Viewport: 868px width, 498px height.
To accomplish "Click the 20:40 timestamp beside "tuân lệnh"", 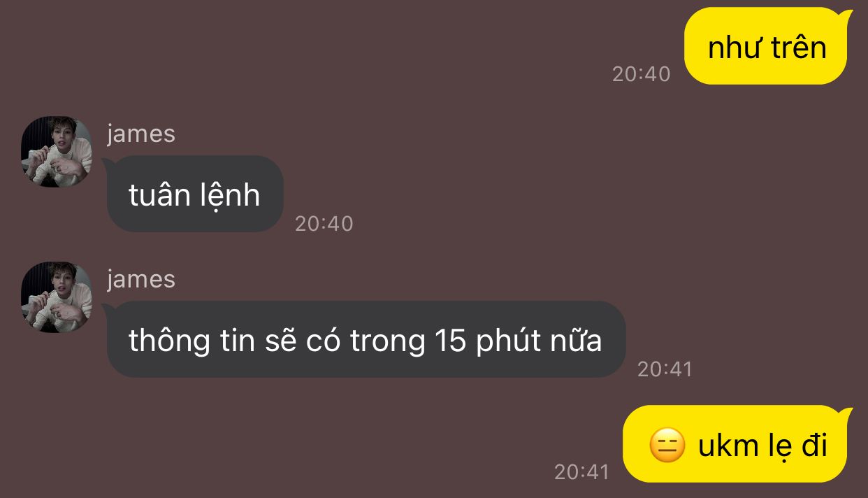I will coord(324,223).
